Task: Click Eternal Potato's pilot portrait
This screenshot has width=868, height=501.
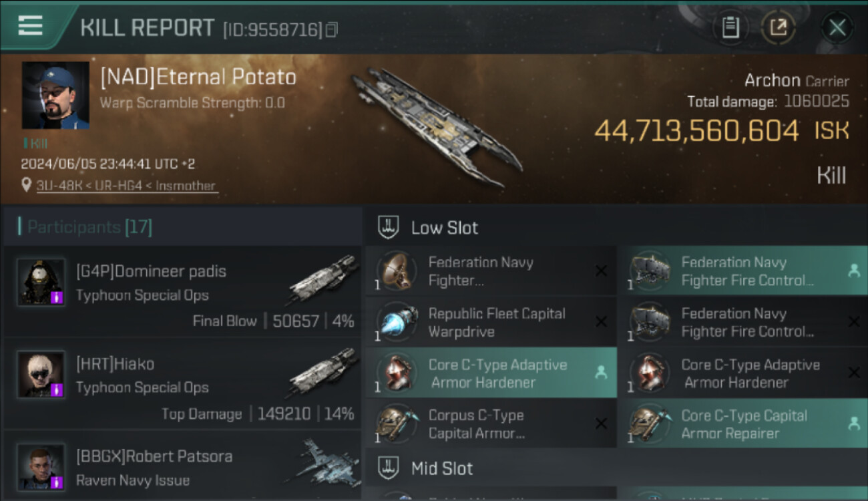Action: [55, 96]
